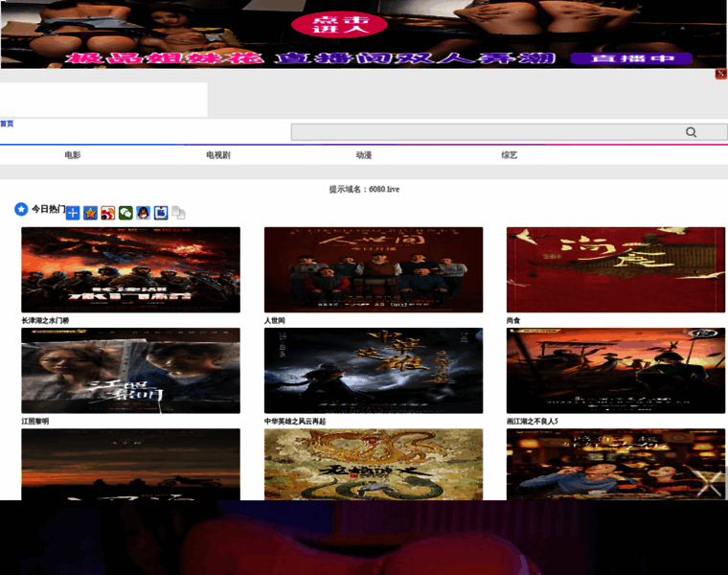Image resolution: width=728 pixels, height=575 pixels.
Task: Open the 江照黎明 poster
Action: coord(131,371)
